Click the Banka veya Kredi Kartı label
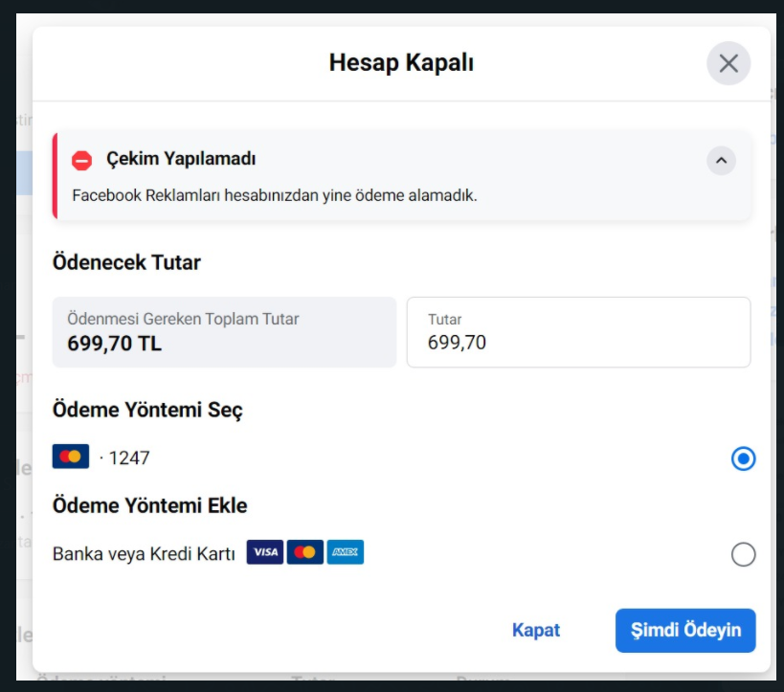This screenshot has width=784, height=692. (144, 554)
